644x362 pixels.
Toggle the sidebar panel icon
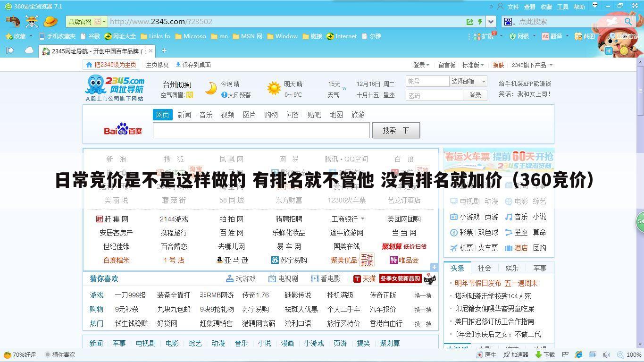coord(9,50)
